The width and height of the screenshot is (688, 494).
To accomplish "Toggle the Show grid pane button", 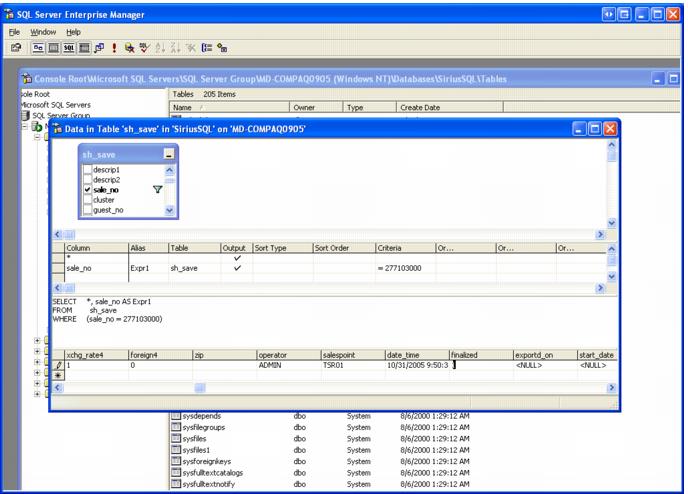I will (x=55, y=47).
